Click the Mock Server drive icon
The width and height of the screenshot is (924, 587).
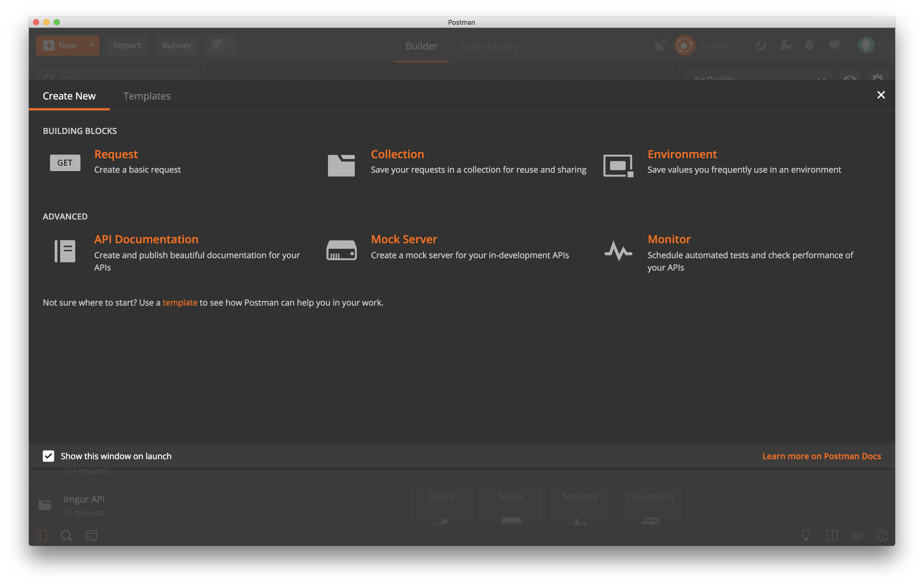pos(341,250)
